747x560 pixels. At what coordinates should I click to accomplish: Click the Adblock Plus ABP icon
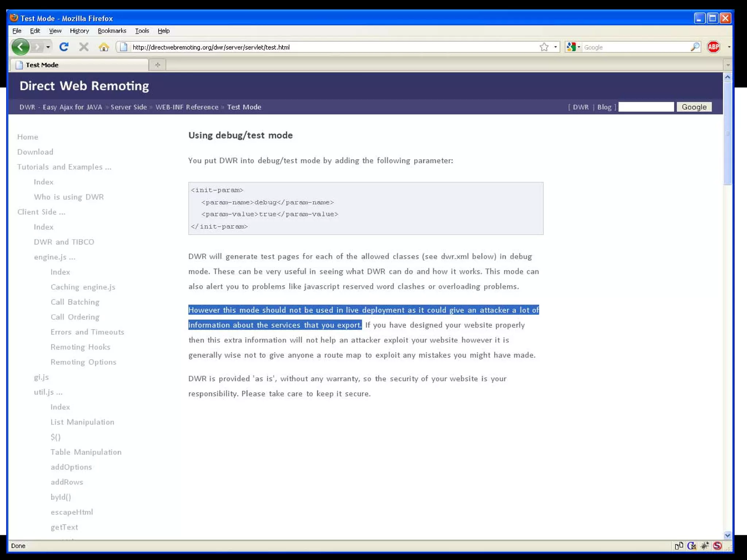(713, 47)
